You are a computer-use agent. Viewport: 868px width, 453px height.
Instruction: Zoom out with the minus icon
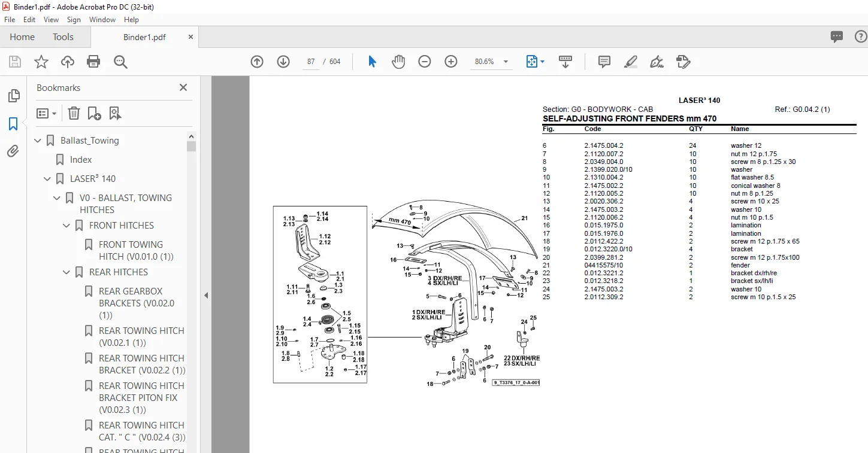[x=425, y=62]
